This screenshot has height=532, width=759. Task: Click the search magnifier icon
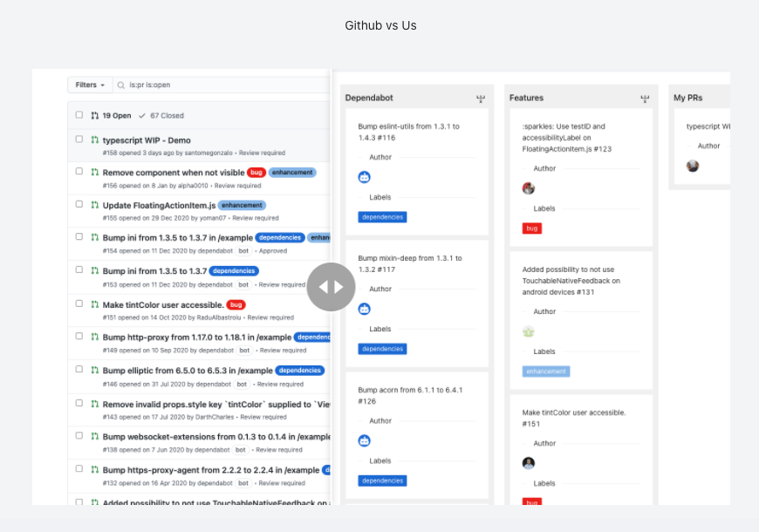pos(121,85)
